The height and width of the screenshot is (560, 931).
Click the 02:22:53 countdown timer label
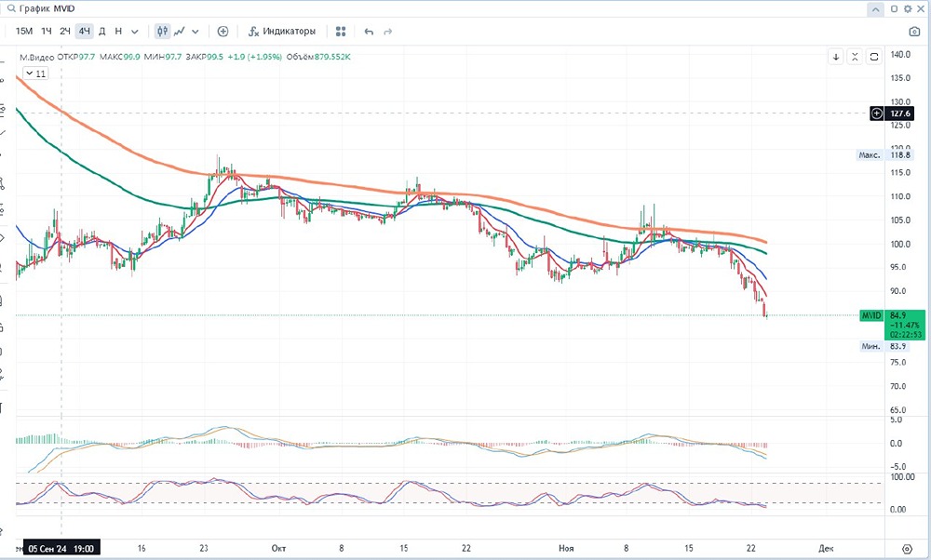[906, 335]
